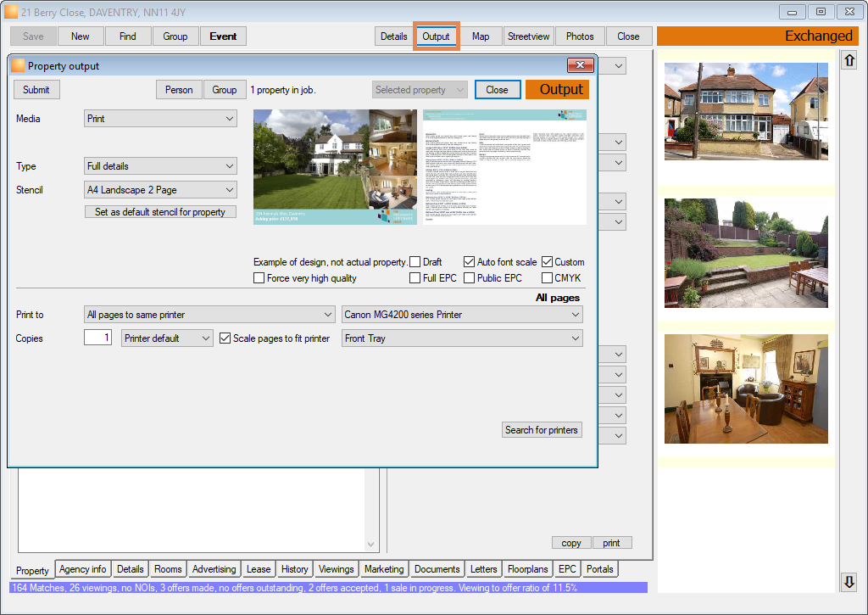Select the dining room photo thumbnail

tap(746, 389)
